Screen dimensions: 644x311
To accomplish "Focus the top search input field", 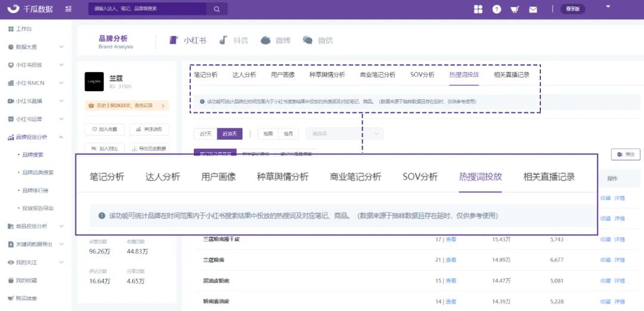I will coord(148,9).
